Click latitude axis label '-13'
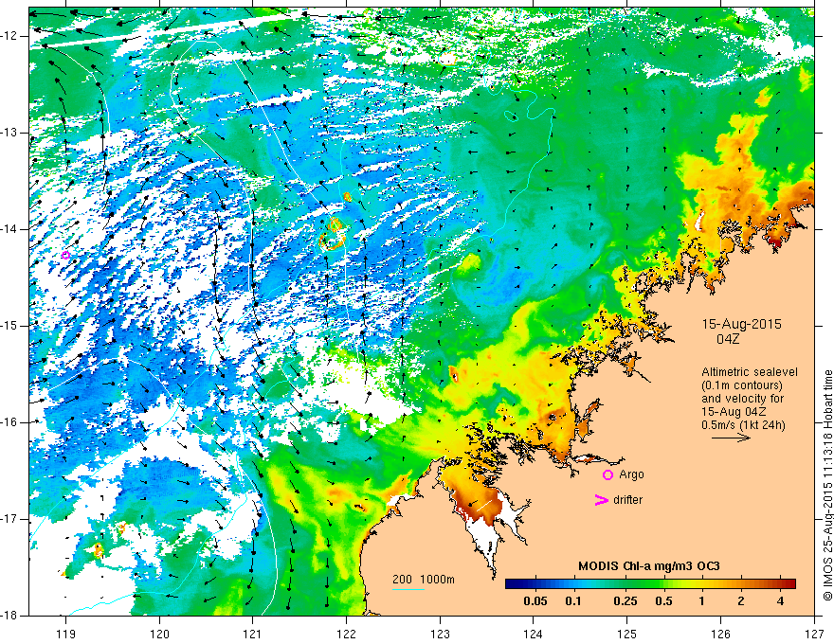Image resolution: width=834 pixels, height=644 pixels. click(10, 133)
